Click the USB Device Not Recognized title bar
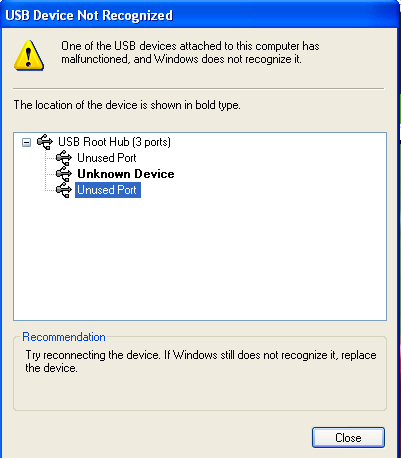Viewport: 401px width, 458px height. (200, 15)
